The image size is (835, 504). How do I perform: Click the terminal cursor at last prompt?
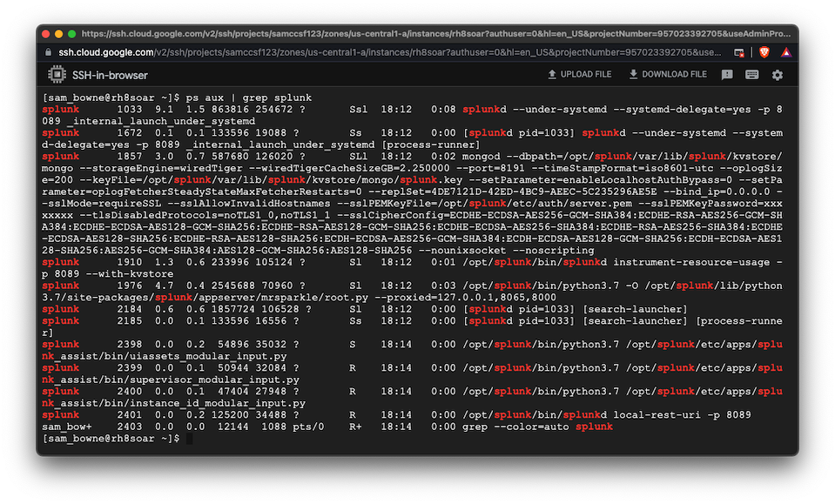189,439
